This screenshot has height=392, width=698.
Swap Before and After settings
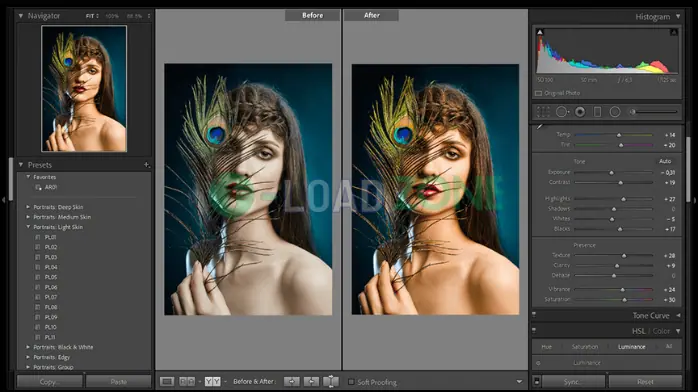click(331, 381)
